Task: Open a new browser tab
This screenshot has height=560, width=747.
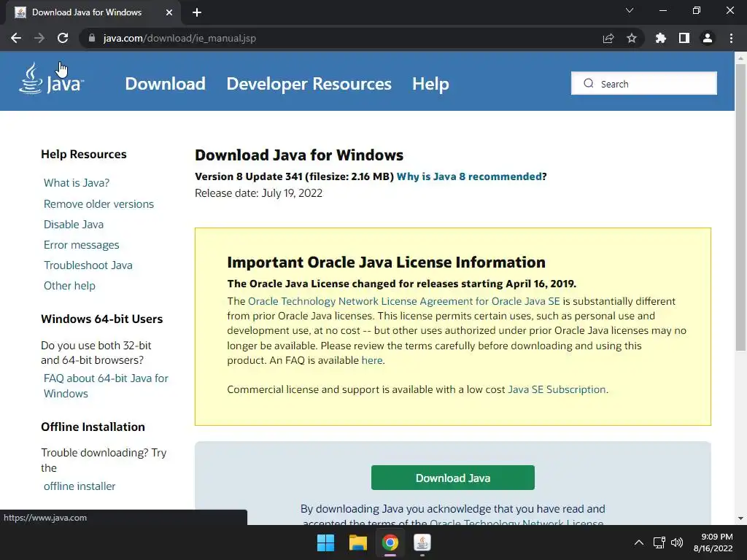Action: [197, 12]
